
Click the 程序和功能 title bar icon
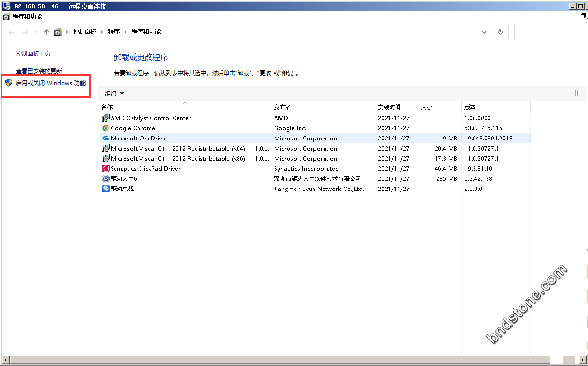tap(6, 17)
